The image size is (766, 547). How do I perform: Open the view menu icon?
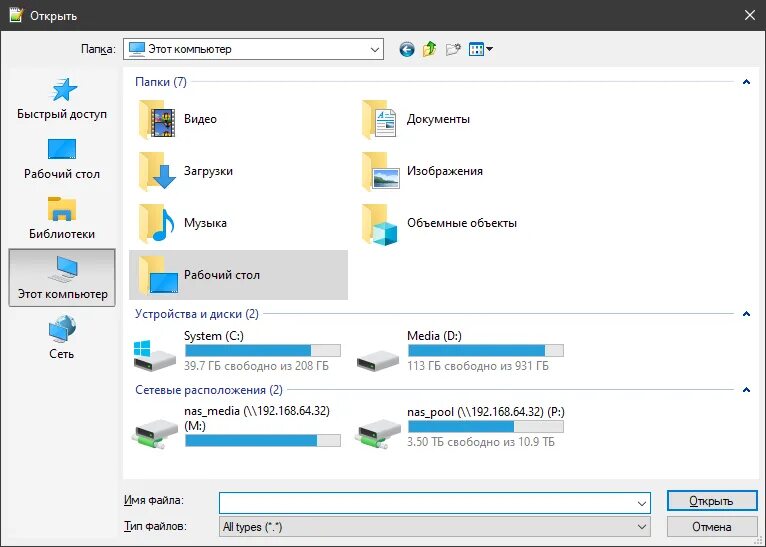[481, 49]
